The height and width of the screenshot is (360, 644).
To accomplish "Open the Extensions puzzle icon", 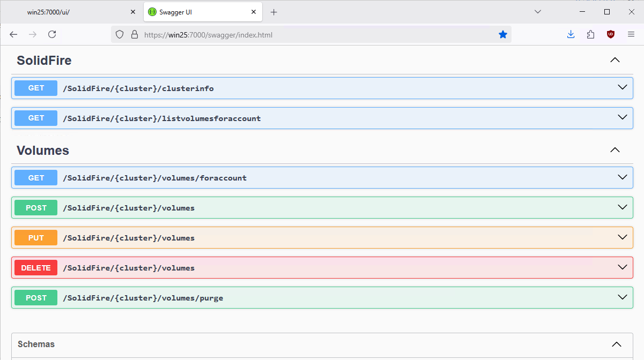I will 590,34.
